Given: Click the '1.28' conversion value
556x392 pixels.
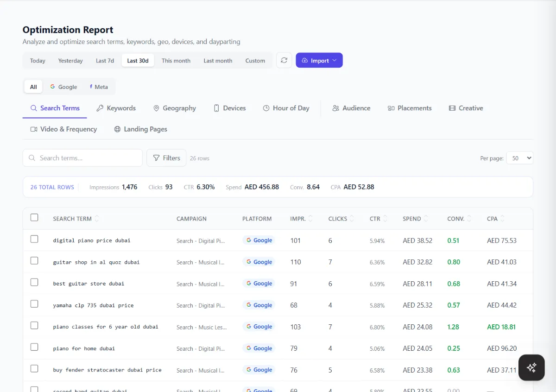Looking at the screenshot, I should (453, 327).
